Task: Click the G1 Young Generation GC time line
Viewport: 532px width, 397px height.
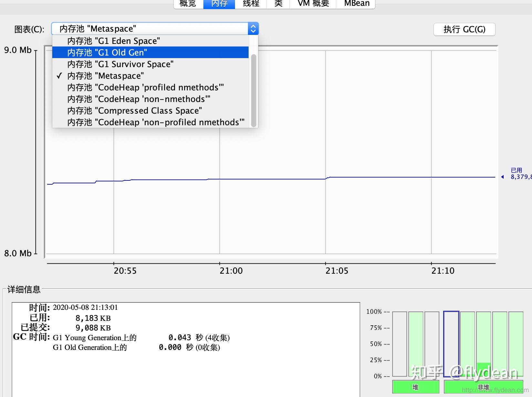Action: pyautogui.click(x=141, y=338)
